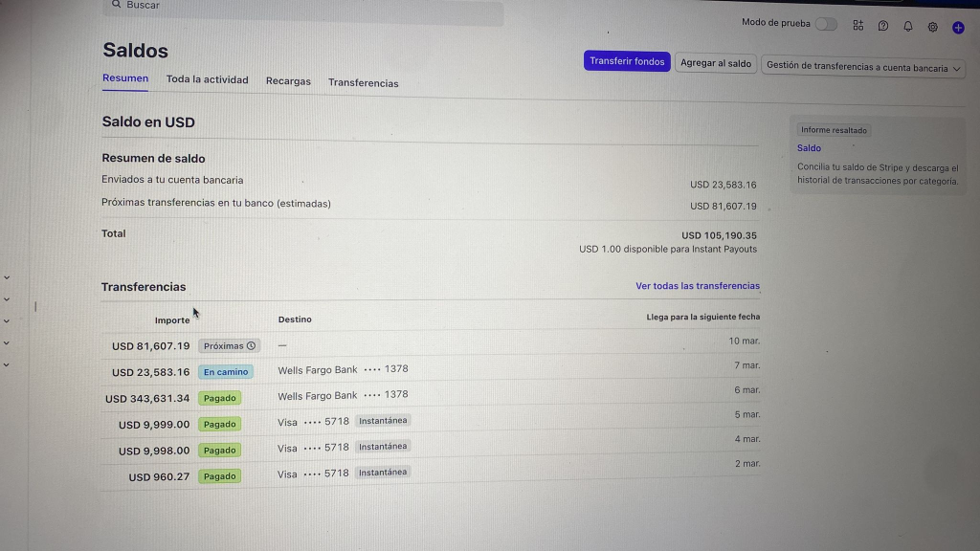This screenshot has width=980, height=551.
Task: Click the search magnifier icon
Action: point(116,5)
